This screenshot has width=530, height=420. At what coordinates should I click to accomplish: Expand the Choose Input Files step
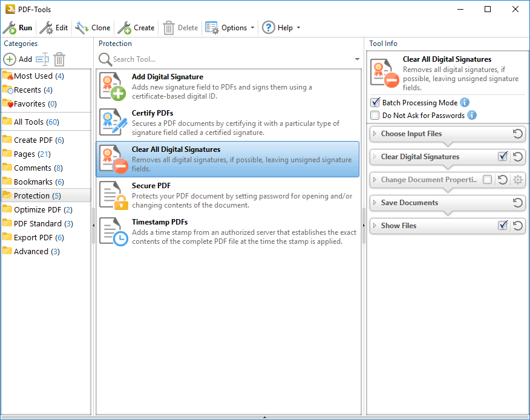[375, 134]
